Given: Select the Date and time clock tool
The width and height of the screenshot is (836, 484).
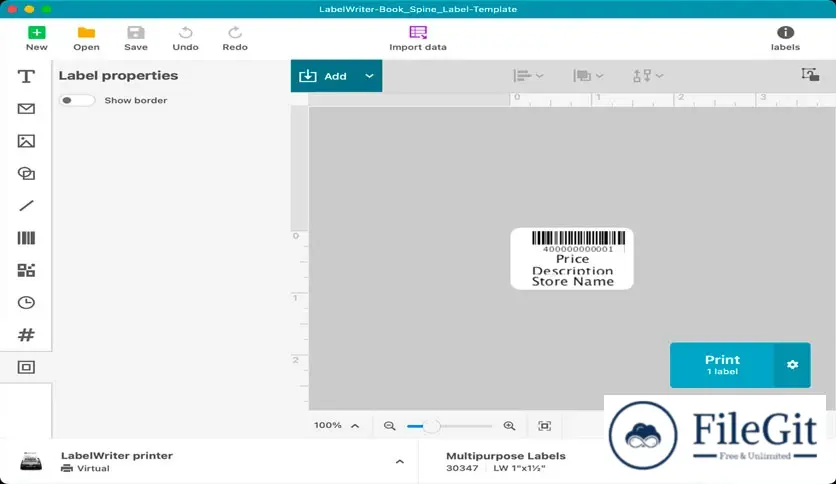Looking at the screenshot, I should pos(26,303).
